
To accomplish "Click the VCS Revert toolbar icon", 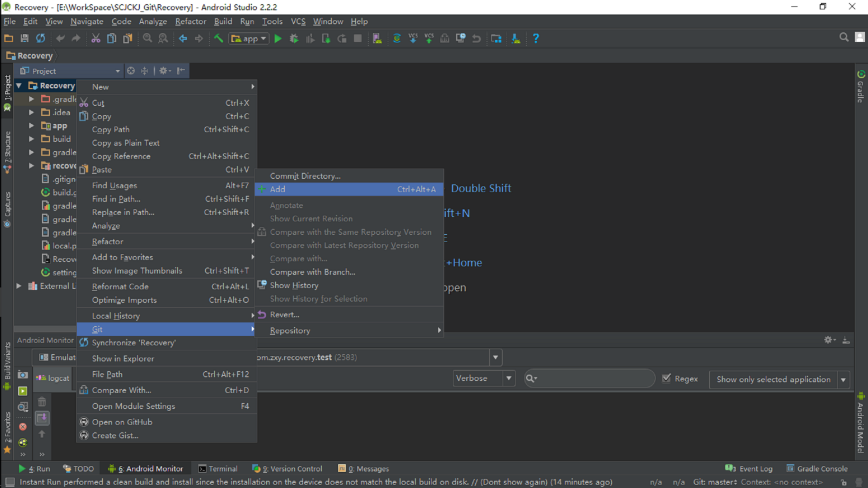I will 477,38.
